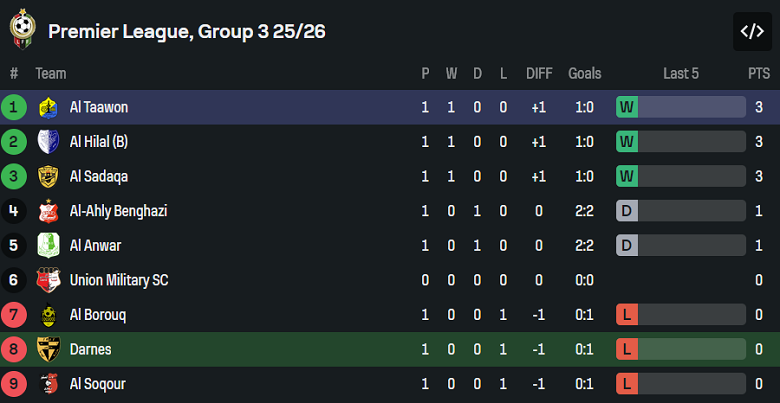Click the league emblem logo

pos(21,31)
